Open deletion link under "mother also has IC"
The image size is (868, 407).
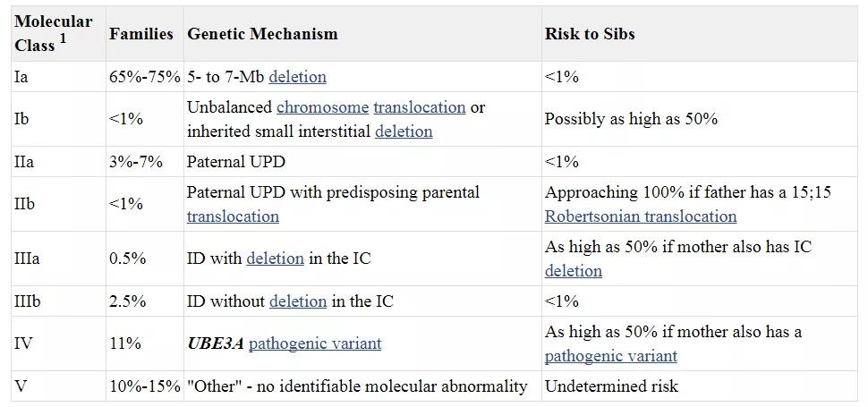pyautogui.click(x=573, y=271)
